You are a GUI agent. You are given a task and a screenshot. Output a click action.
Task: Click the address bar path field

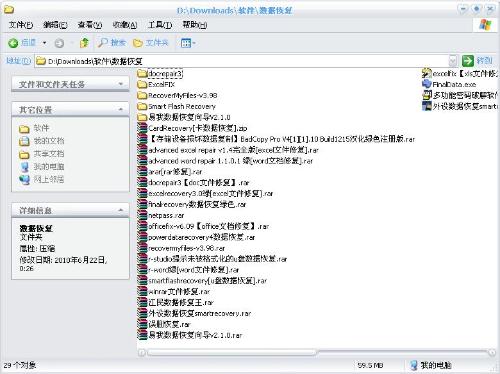point(242,61)
